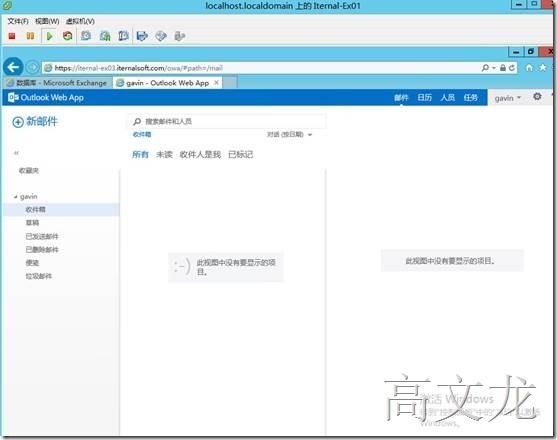Select the 已标记 mail filter
Viewport: 557px width, 440px height.
tap(240, 154)
